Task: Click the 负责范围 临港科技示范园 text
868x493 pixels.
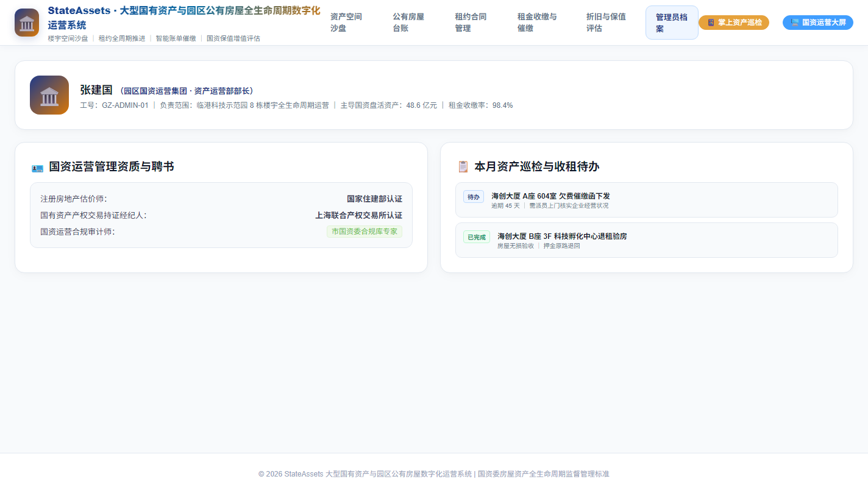Action: (244, 105)
